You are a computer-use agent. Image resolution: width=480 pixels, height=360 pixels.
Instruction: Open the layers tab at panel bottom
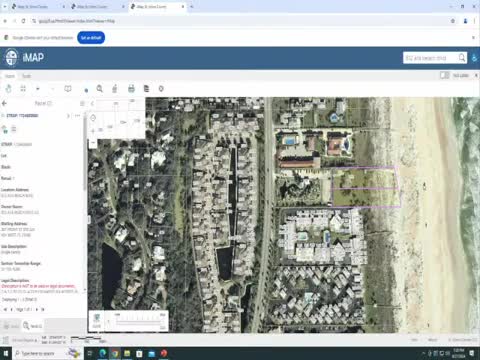coord(11,326)
